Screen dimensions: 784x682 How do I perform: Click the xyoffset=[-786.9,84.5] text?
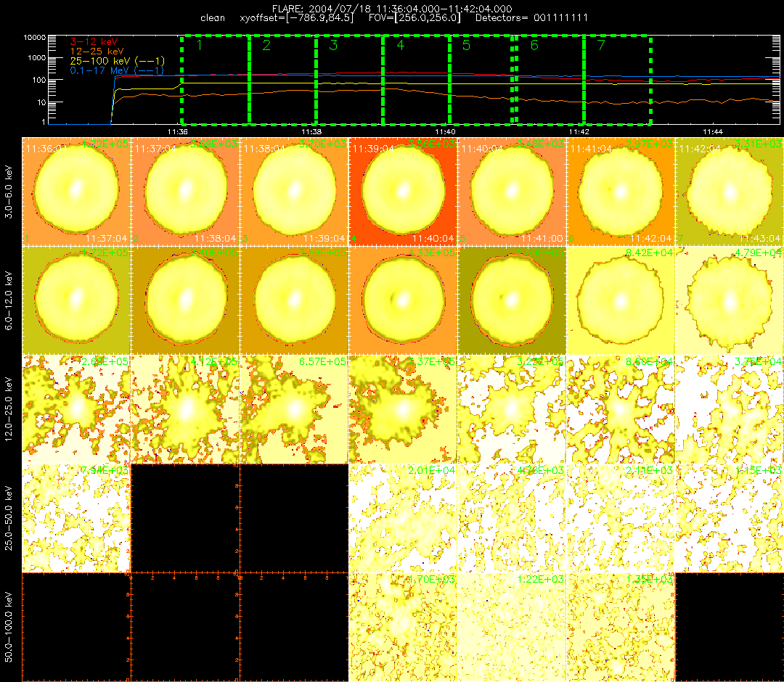[x=296, y=18]
